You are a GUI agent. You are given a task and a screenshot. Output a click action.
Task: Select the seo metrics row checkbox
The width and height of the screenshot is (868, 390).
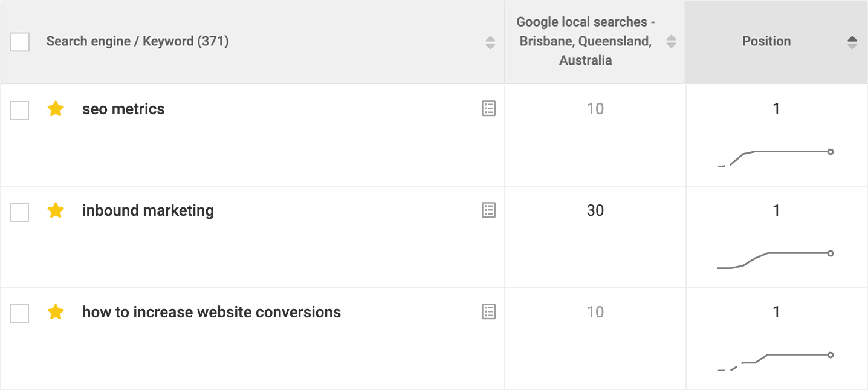click(20, 111)
